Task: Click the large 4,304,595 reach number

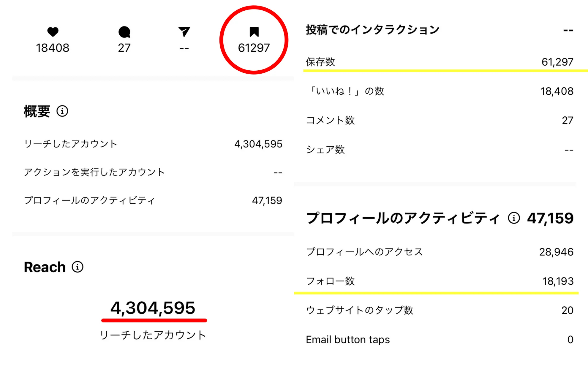Action: pyautogui.click(x=153, y=308)
